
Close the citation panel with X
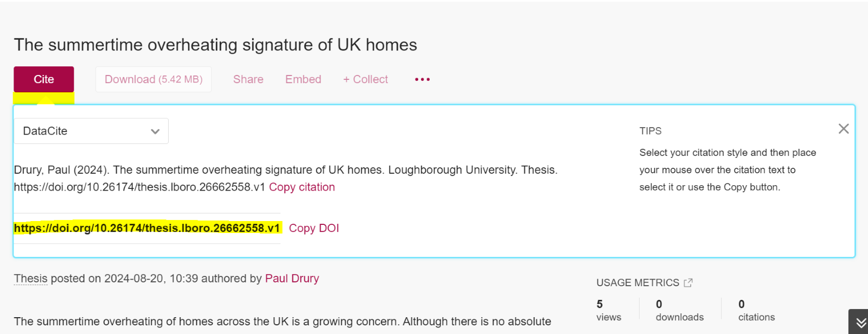pos(844,129)
